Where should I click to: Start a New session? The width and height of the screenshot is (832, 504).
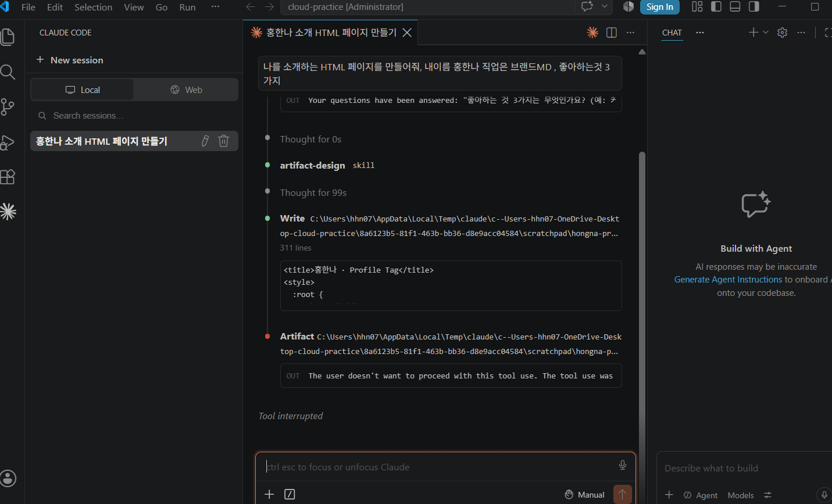pyautogui.click(x=70, y=60)
